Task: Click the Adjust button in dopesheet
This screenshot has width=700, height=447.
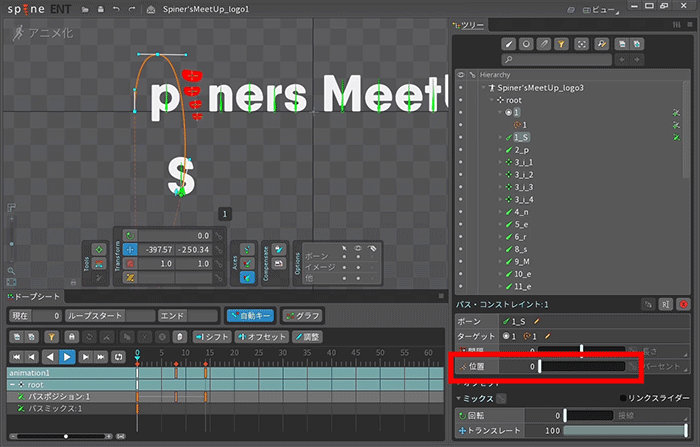Action: [x=308, y=337]
